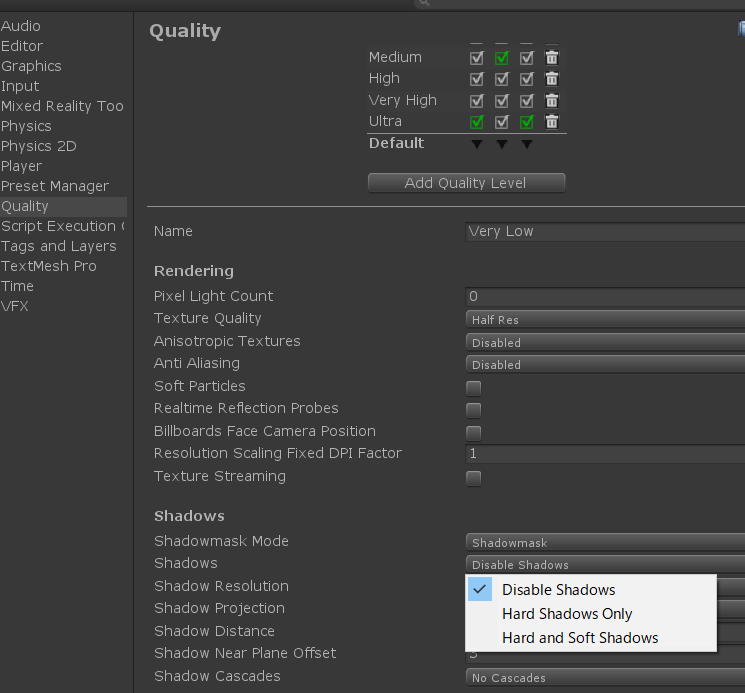The image size is (745, 693).
Task: Toggle green first checkbox for Ultra
Action: coord(477,122)
